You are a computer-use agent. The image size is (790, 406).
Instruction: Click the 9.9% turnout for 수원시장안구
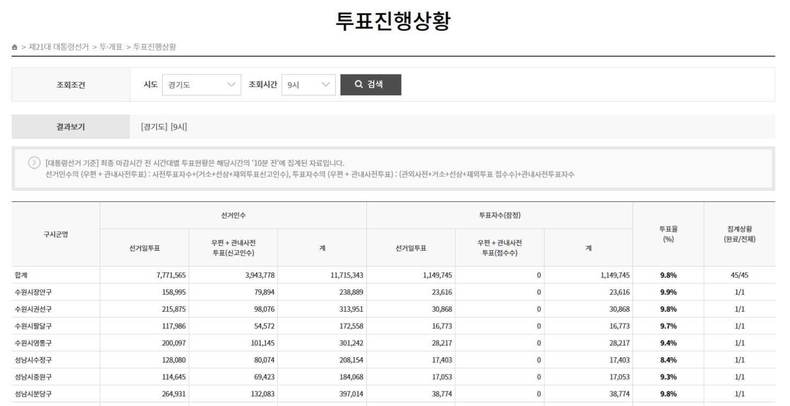pyautogui.click(x=668, y=292)
